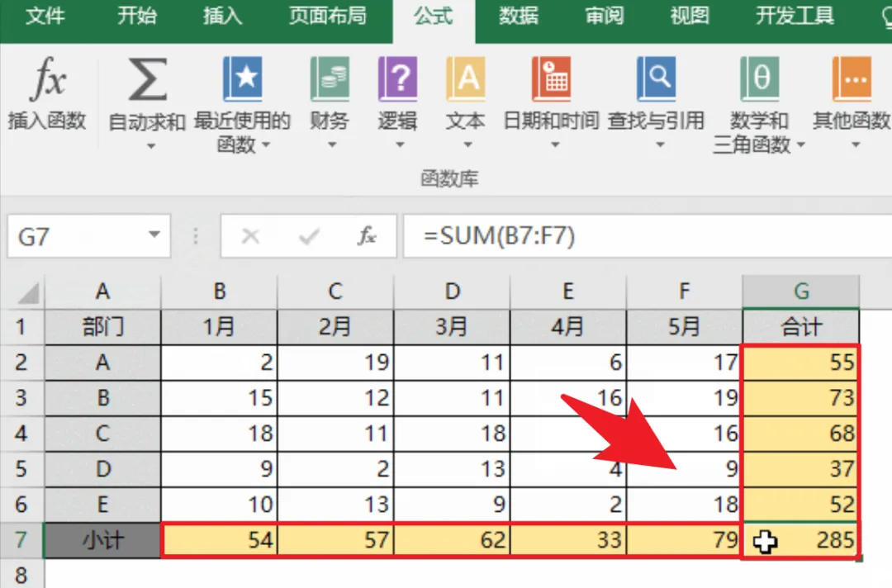This screenshot has height=588, width=892.
Task: Select row 1 header
Action: (x=21, y=327)
